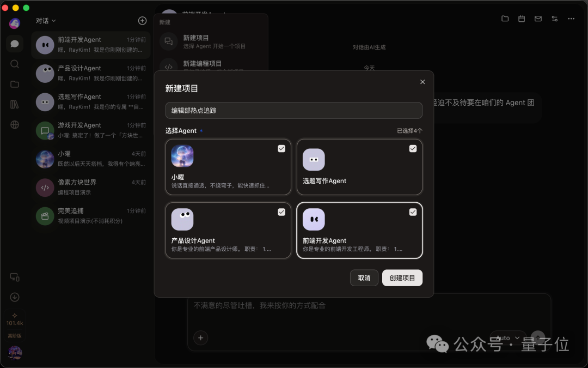The image size is (588, 368).
Task: Open the three-dot more options menu
Action: (571, 19)
